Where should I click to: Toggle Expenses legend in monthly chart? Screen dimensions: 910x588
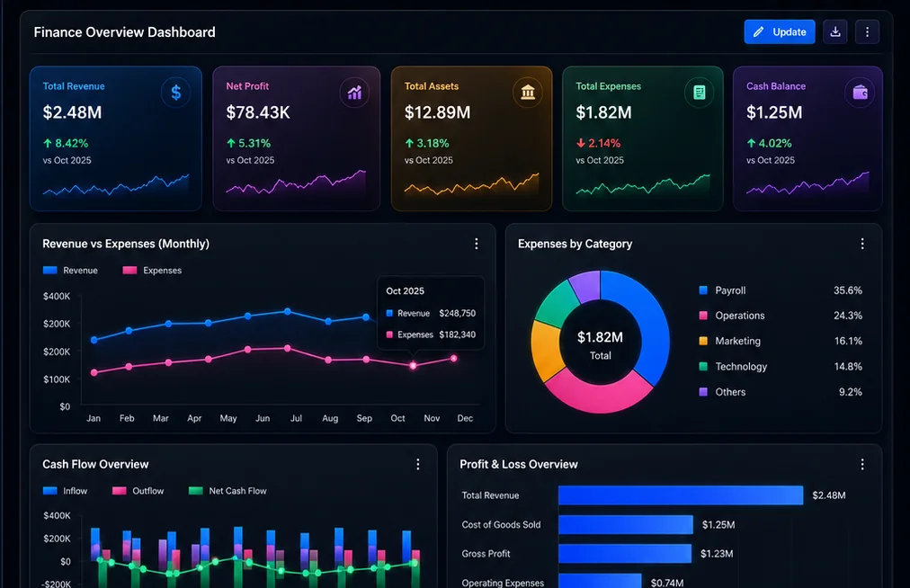pyautogui.click(x=153, y=271)
